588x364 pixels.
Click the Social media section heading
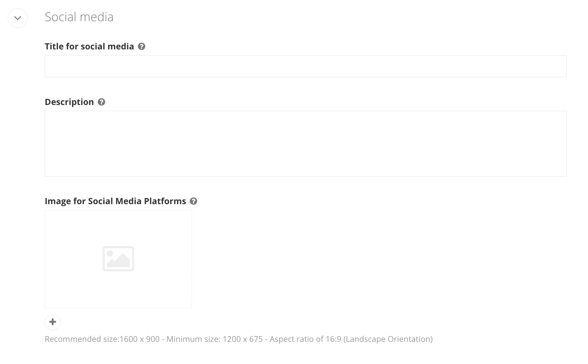pos(79,17)
